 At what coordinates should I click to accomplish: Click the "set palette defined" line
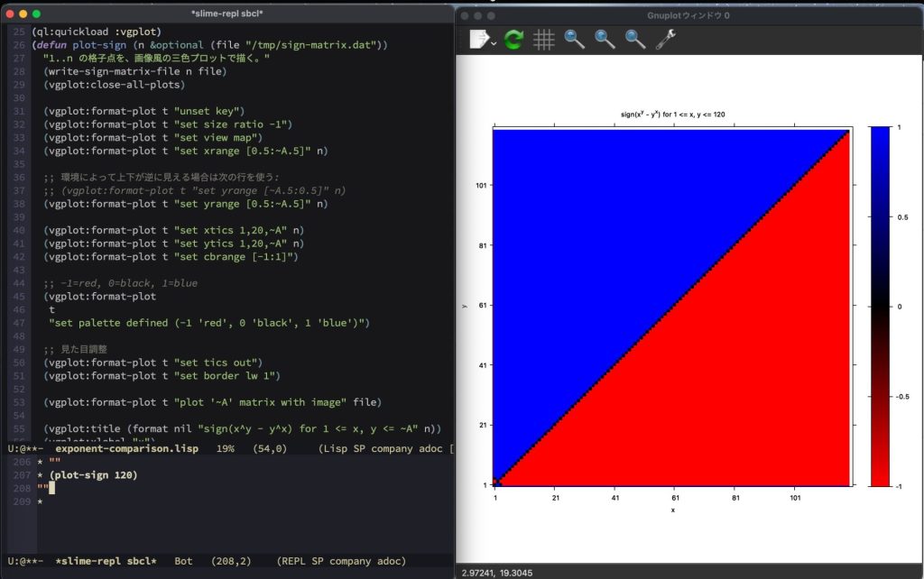coord(209,323)
